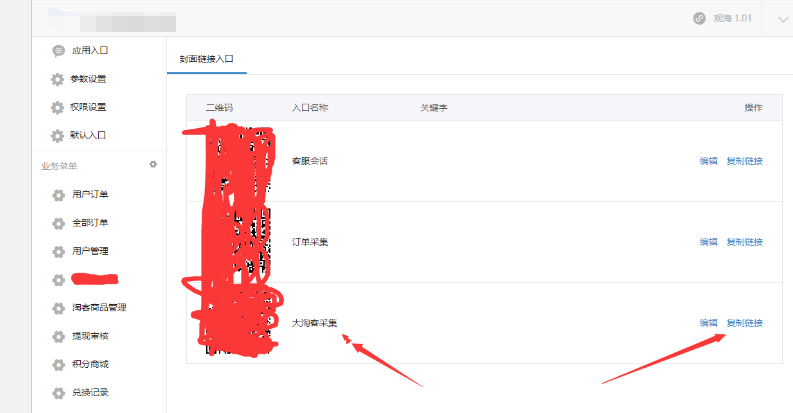Viewport: 793px width, 413px height.
Task: Open 兑换记录 in the sidebar
Action: (x=89, y=392)
